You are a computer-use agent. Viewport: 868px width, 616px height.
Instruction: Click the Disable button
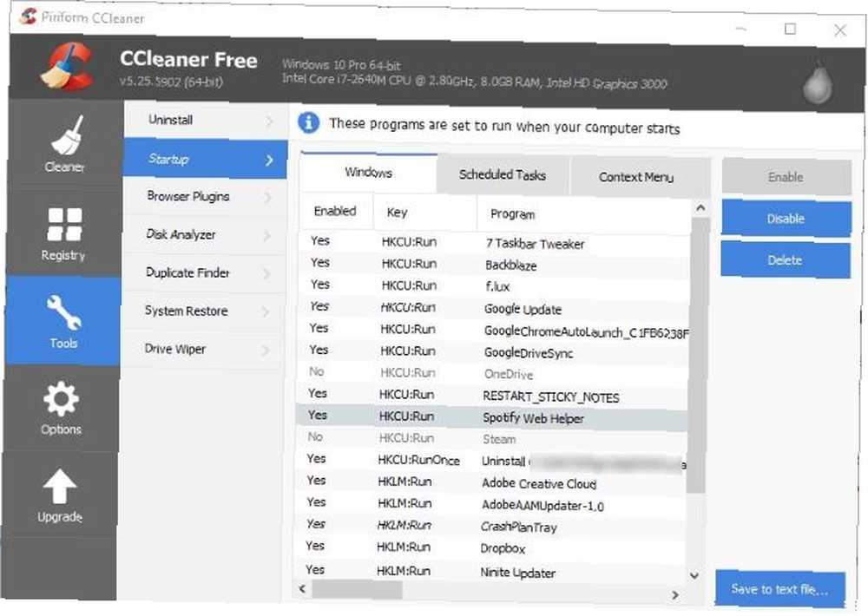click(786, 219)
